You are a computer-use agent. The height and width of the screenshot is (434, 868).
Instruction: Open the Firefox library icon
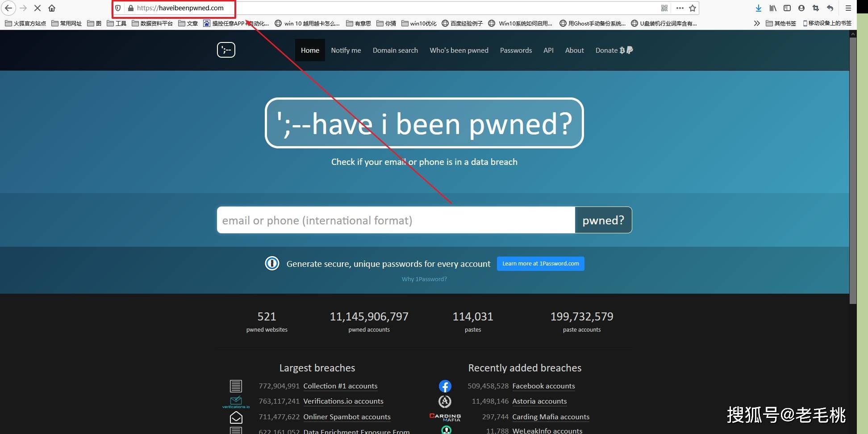tap(773, 8)
